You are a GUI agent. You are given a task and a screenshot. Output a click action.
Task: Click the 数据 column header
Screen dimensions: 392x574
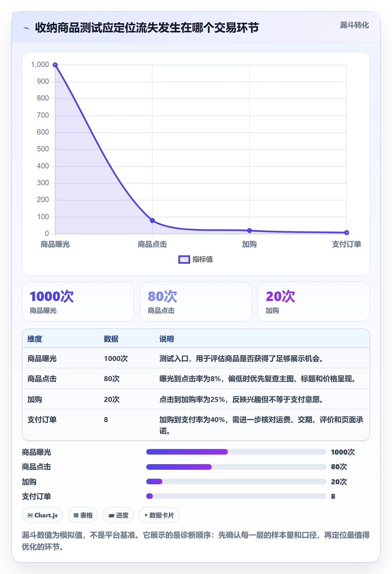(111, 339)
